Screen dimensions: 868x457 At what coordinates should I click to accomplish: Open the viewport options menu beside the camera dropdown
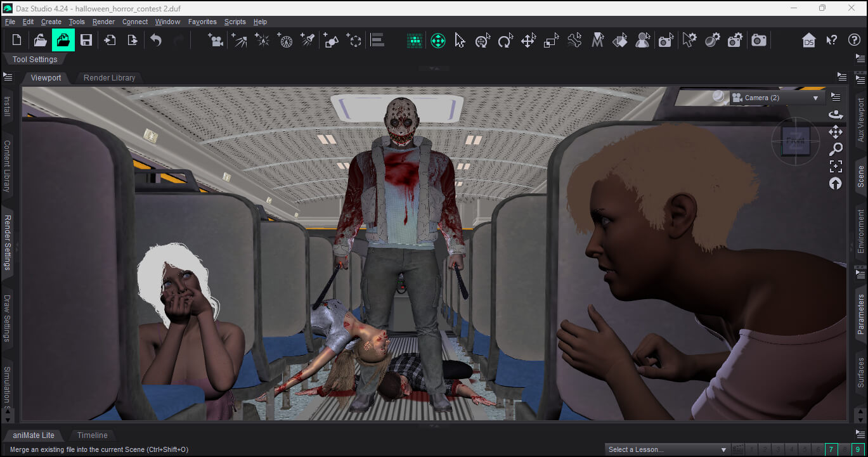(836, 98)
